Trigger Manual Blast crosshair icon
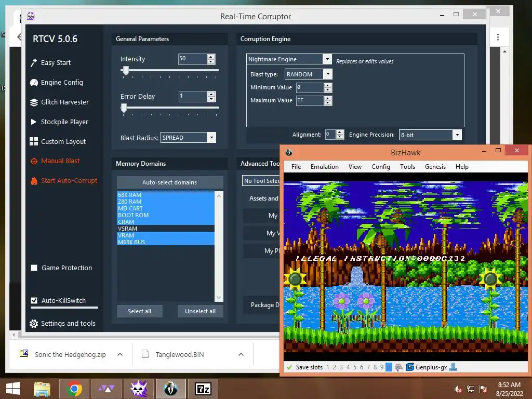Viewport: 532px width, 399px height. pos(34,161)
